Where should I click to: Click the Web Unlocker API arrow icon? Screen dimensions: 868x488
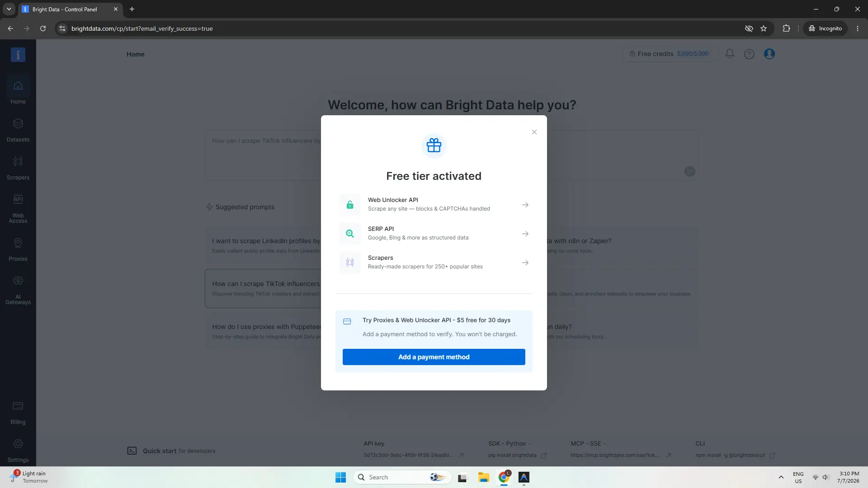coord(525,205)
